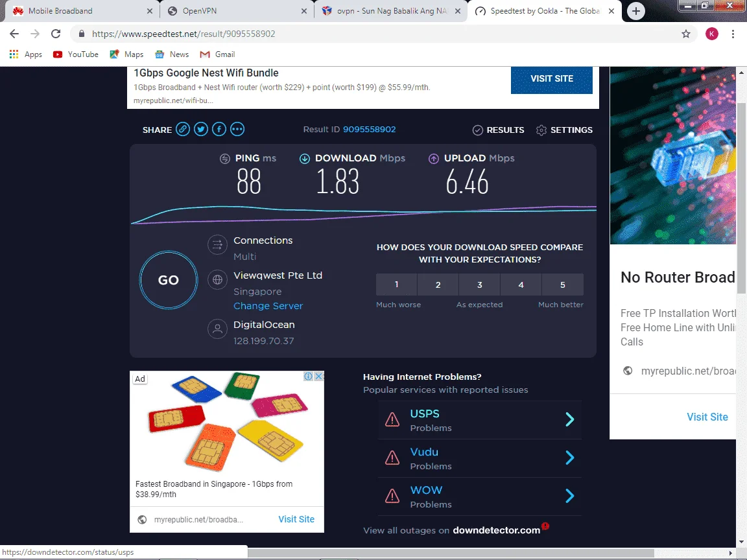Rate download speed 5 Much better
The width and height of the screenshot is (747, 560).
[x=563, y=285]
